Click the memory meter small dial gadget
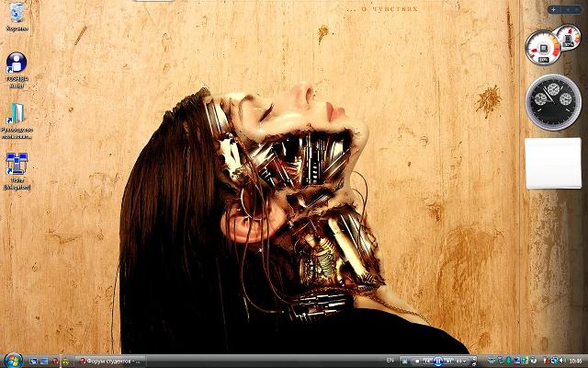 pos(568,39)
